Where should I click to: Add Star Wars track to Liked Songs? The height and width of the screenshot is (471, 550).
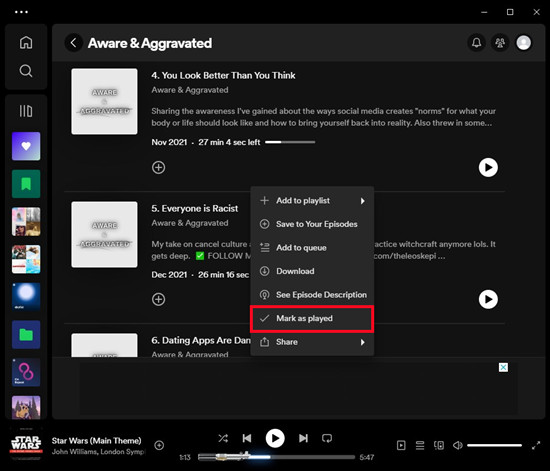(159, 445)
